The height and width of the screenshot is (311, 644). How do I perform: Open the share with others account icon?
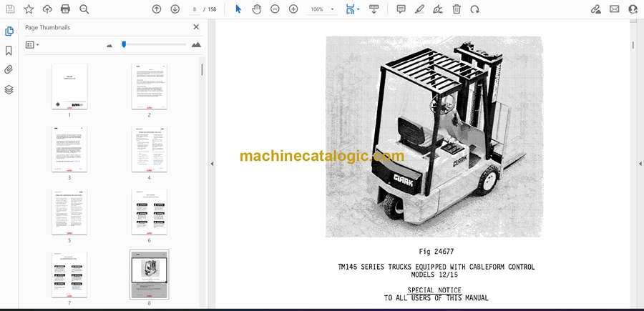coord(633,9)
